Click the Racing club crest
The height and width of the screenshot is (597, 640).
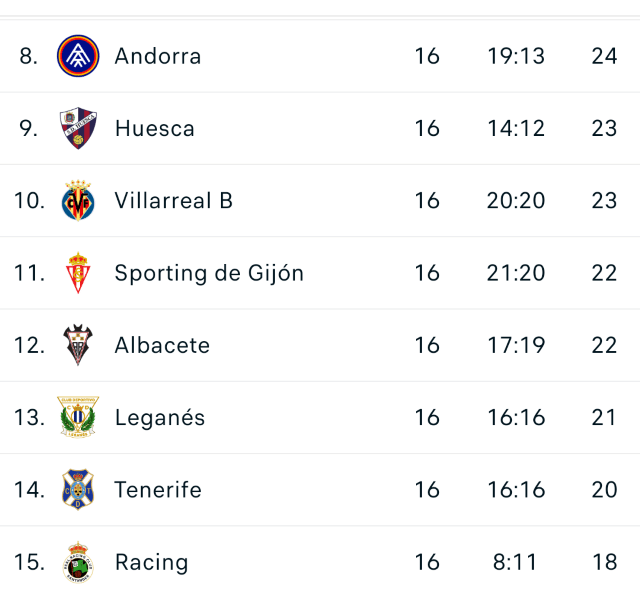point(78,562)
